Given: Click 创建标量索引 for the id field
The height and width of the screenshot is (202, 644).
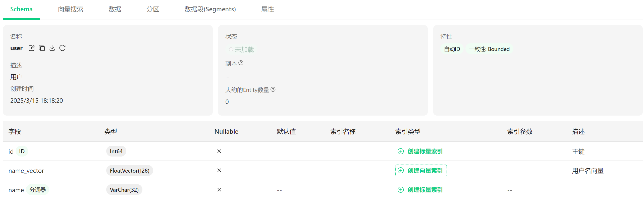Looking at the screenshot, I should click(x=425, y=151).
